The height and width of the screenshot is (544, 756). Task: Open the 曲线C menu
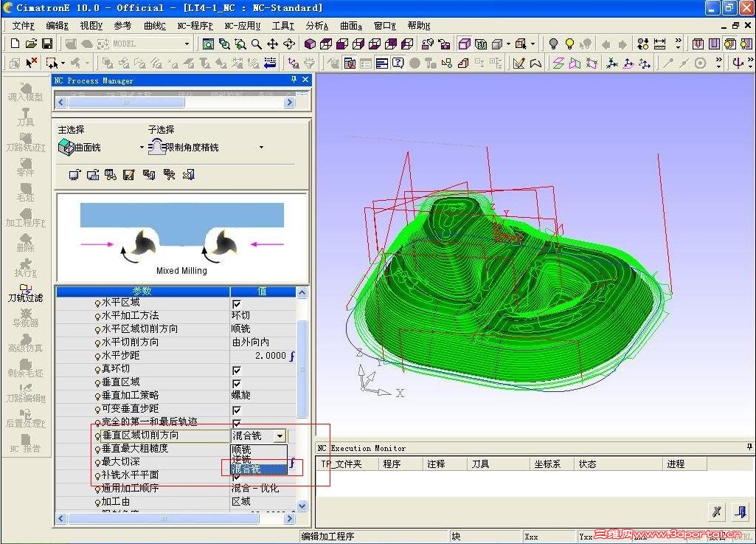155,26
